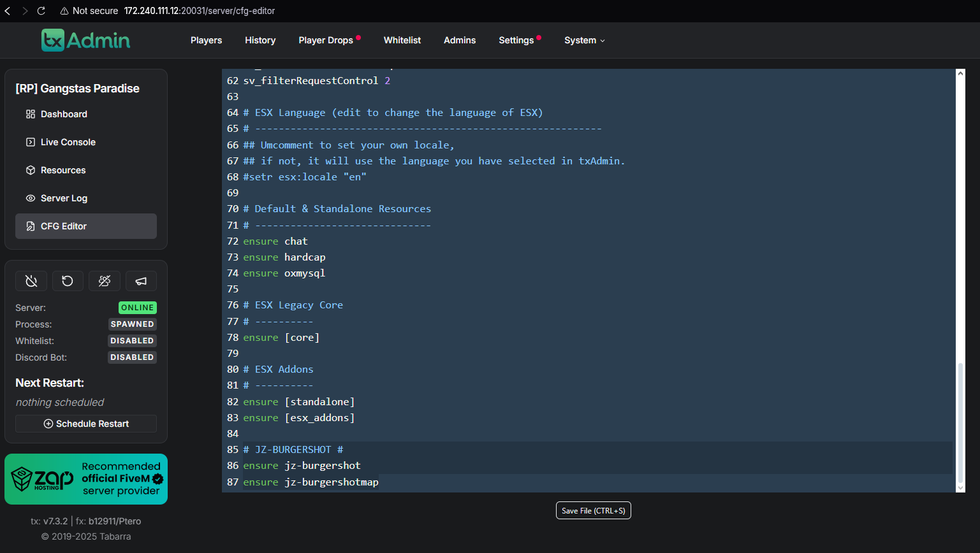The image size is (980, 553).
Task: Reload the page with browser refresh icon
Action: 41,11
